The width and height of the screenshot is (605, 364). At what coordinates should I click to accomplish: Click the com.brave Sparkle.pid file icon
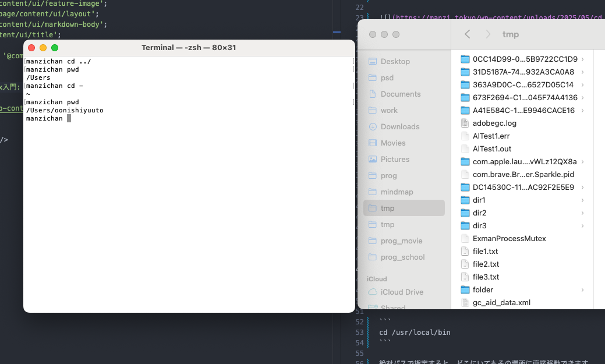point(465,175)
